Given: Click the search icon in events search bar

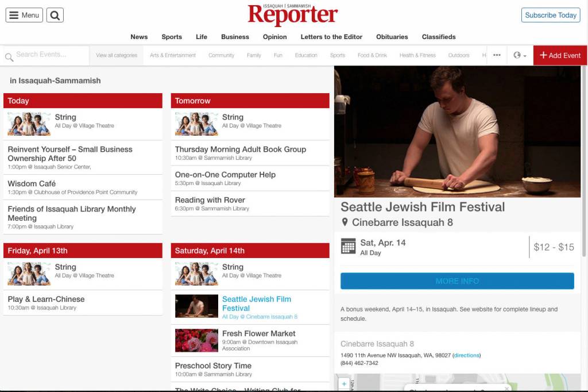Looking at the screenshot, I should 9,57.
